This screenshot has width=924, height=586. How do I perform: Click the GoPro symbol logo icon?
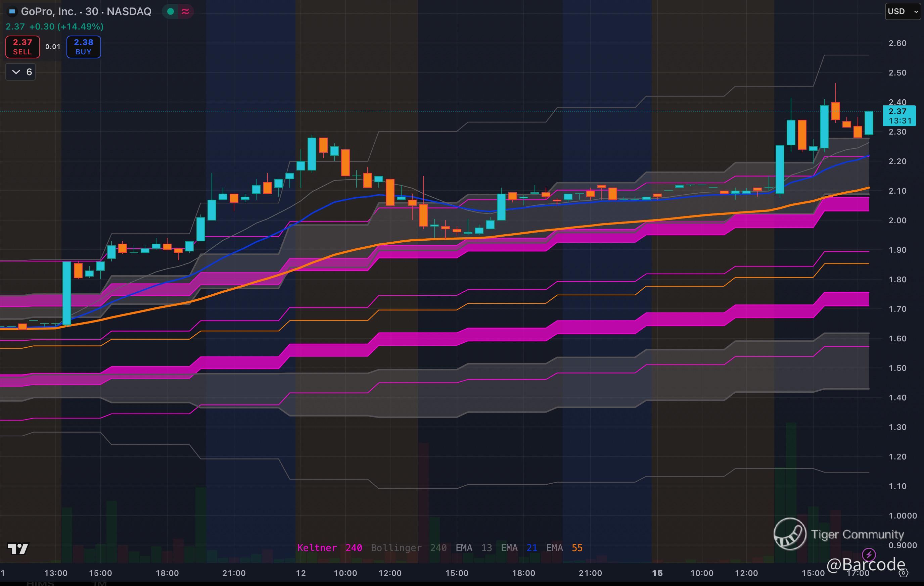[x=12, y=11]
